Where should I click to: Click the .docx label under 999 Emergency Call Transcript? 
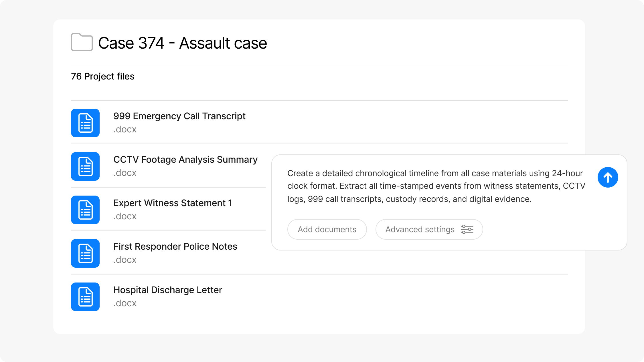[125, 129]
